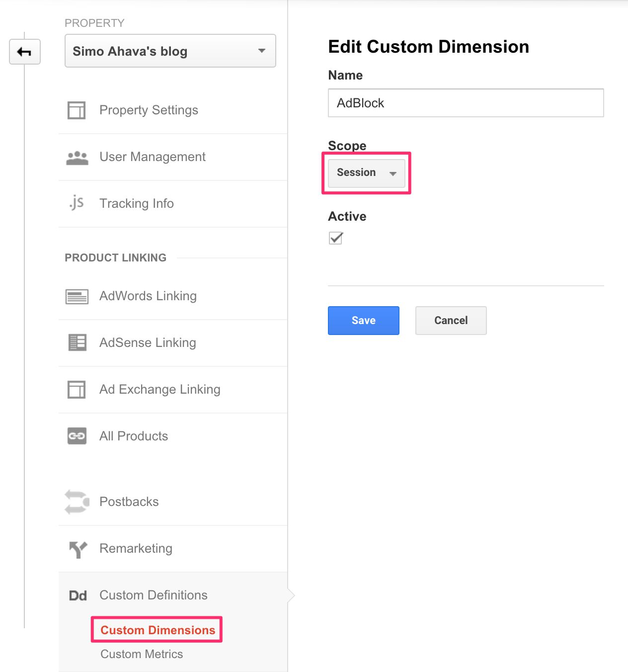
Task: Click the Ad Exchange Linking icon
Action: pos(77,389)
